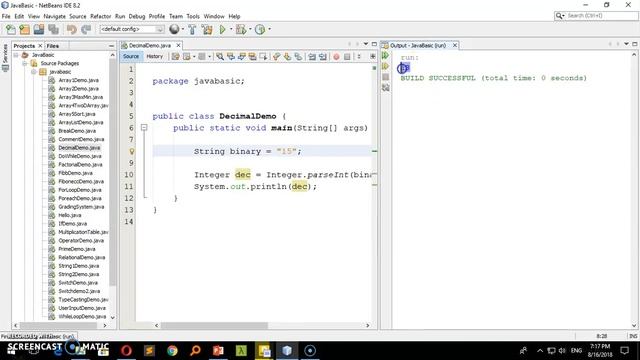
Task: Open the editor document list dropdown arrow
Action: click(x=366, y=44)
